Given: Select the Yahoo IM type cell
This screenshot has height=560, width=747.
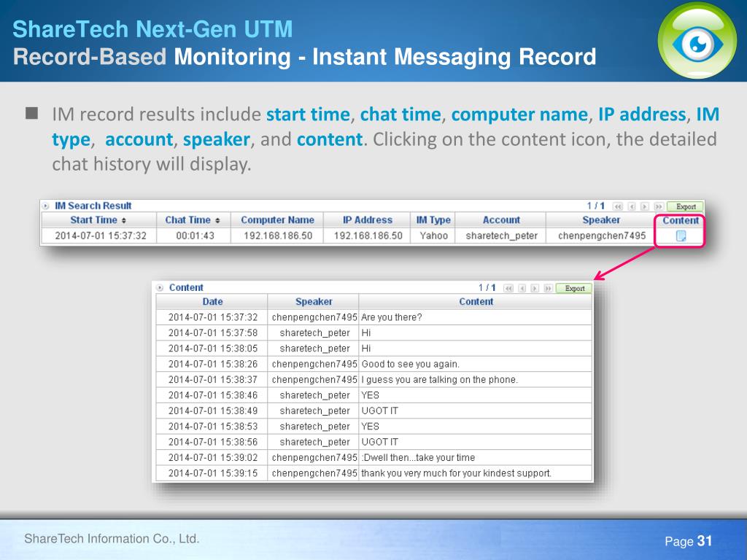Looking at the screenshot, I should pyautogui.click(x=433, y=236).
